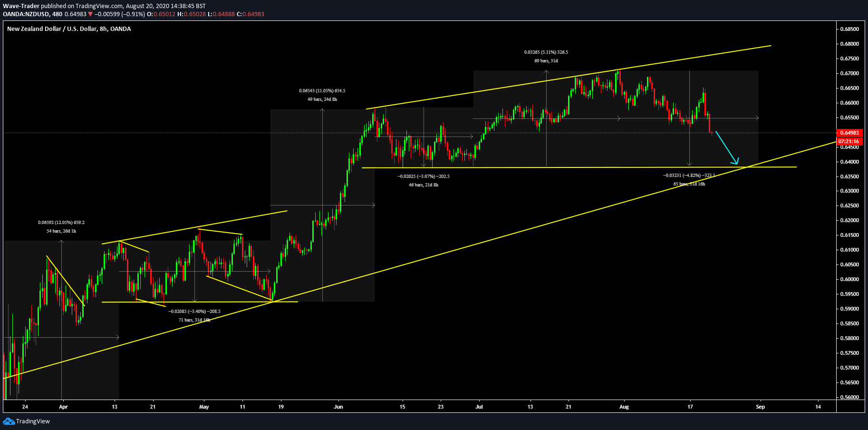Screen dimensions: 868x430
Task: Select the measurement label 0.03265 (5.11%) 326.5
Action: point(546,52)
